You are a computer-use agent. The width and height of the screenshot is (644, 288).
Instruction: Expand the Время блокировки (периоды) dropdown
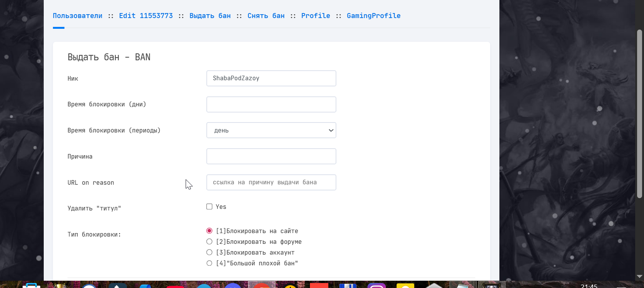(x=271, y=130)
